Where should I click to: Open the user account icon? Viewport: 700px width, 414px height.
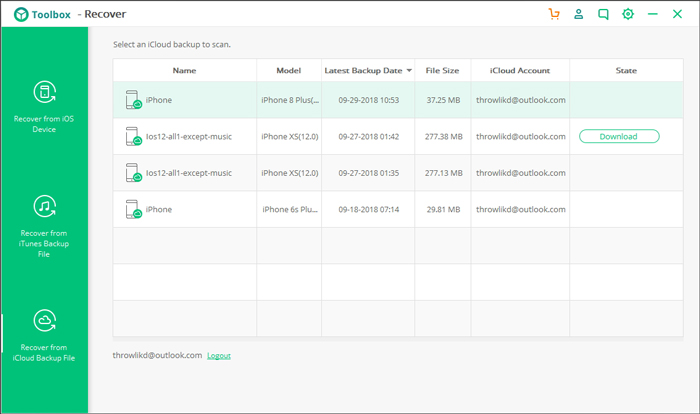click(579, 14)
